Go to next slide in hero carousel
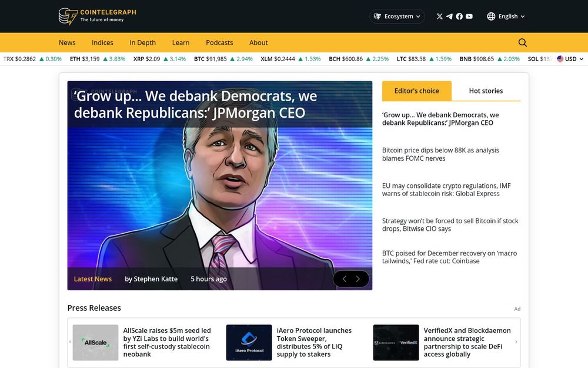Screen dimensions: 588x368 [358, 279]
